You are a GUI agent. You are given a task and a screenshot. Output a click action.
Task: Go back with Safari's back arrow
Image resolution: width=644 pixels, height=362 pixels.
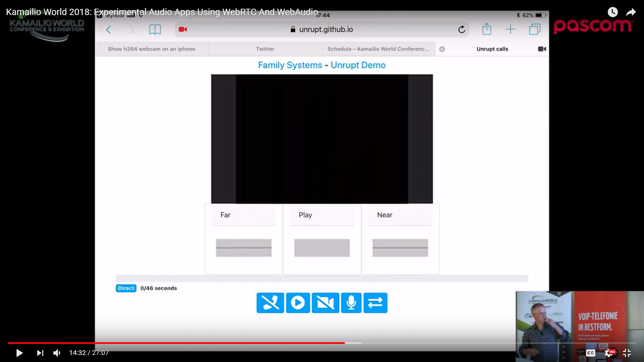click(x=108, y=30)
